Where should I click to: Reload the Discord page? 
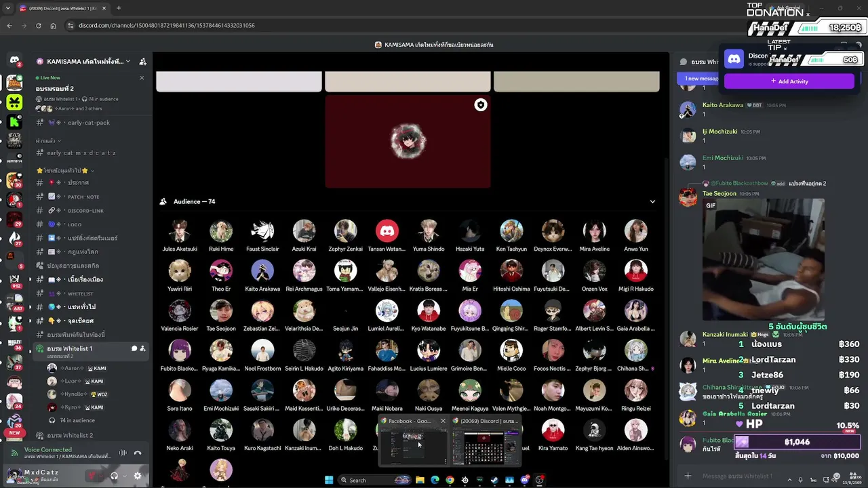point(39,26)
